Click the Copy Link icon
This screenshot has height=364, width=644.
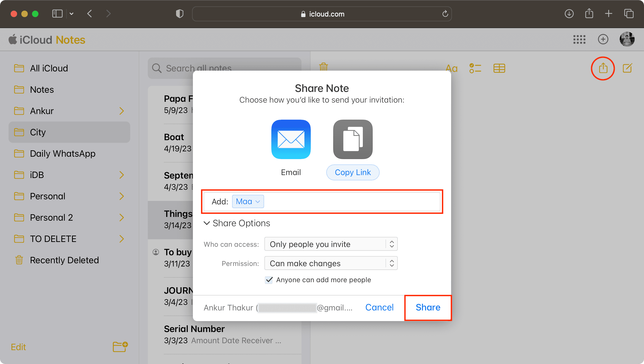[x=352, y=139]
